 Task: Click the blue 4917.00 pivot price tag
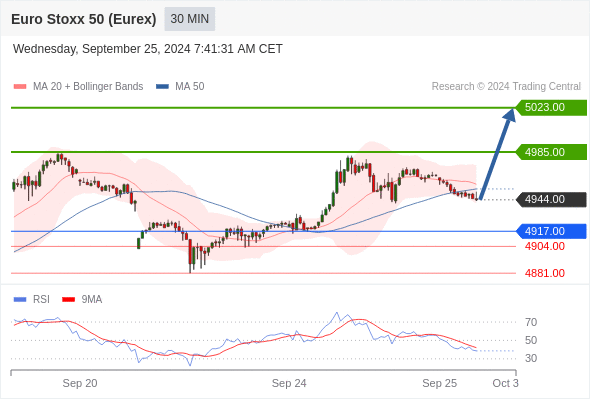[551, 231]
